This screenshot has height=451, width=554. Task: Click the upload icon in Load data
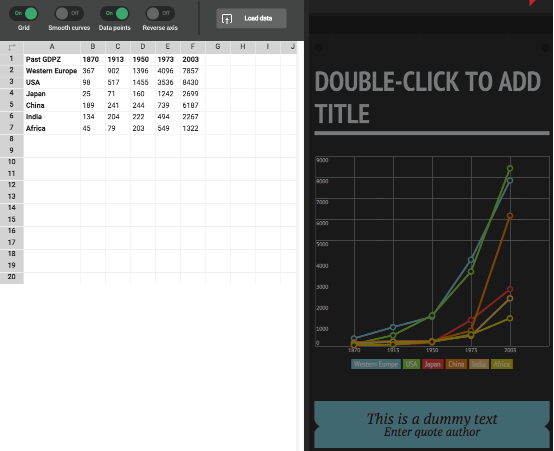(227, 18)
